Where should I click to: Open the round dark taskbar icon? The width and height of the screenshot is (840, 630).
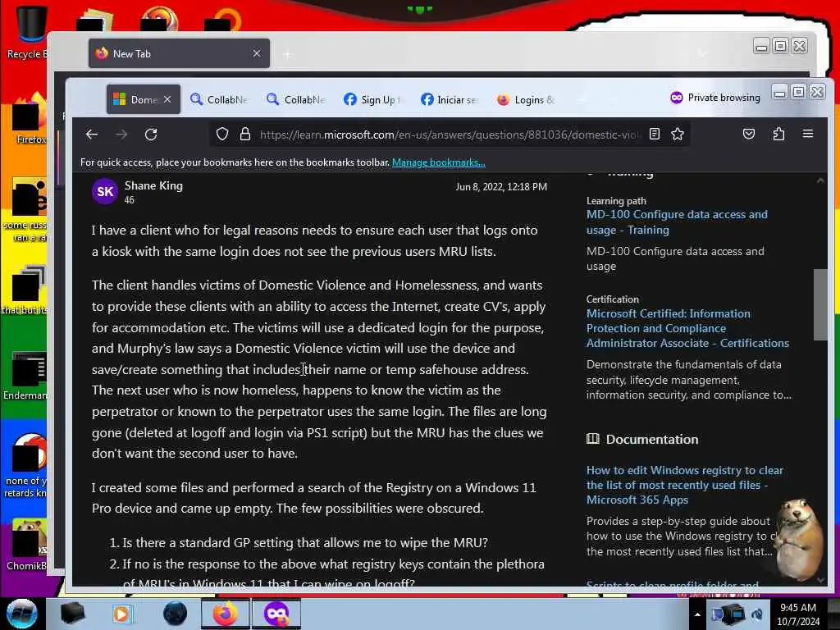(x=175, y=614)
